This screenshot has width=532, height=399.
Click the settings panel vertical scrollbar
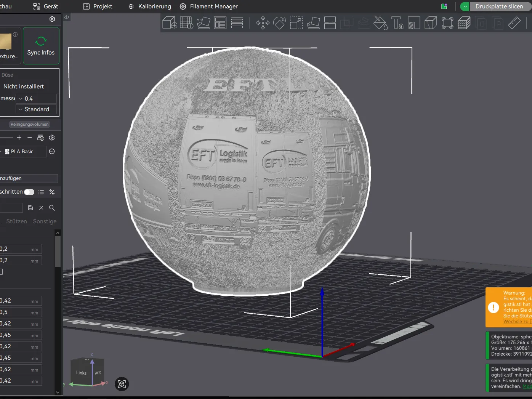[58, 252]
